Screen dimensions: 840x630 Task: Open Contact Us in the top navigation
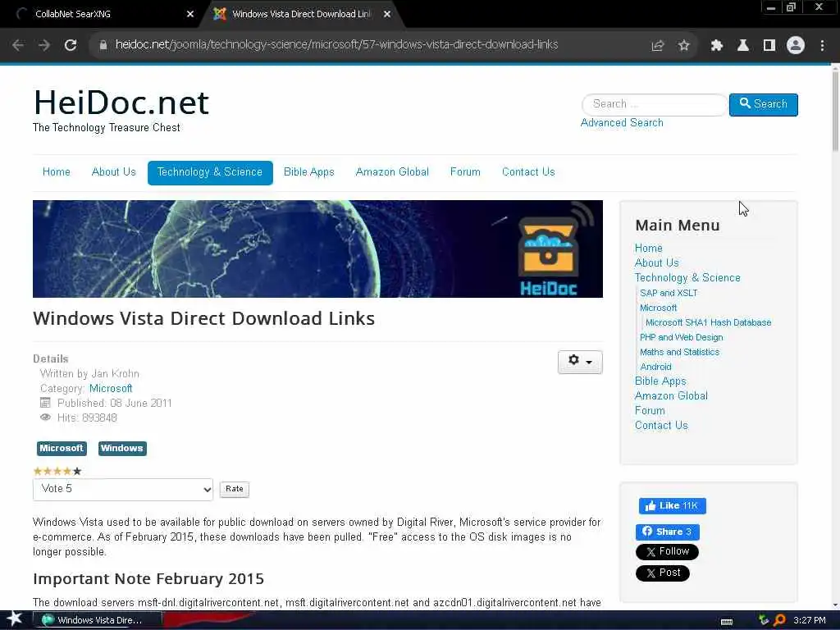pyautogui.click(x=528, y=172)
